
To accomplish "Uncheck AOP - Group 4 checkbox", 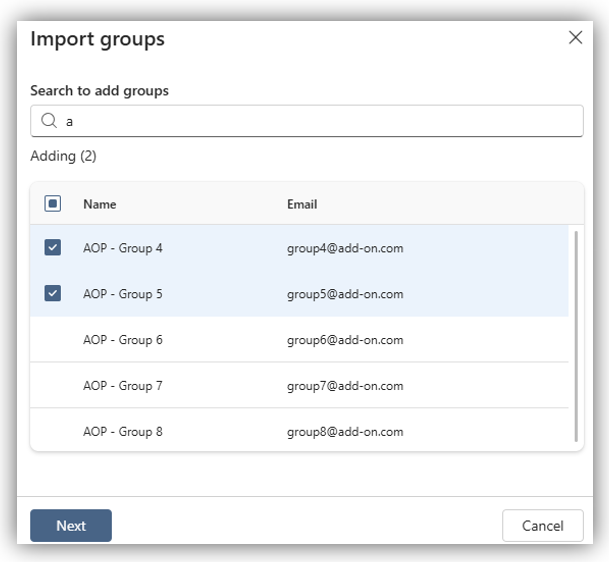I will coord(53,248).
